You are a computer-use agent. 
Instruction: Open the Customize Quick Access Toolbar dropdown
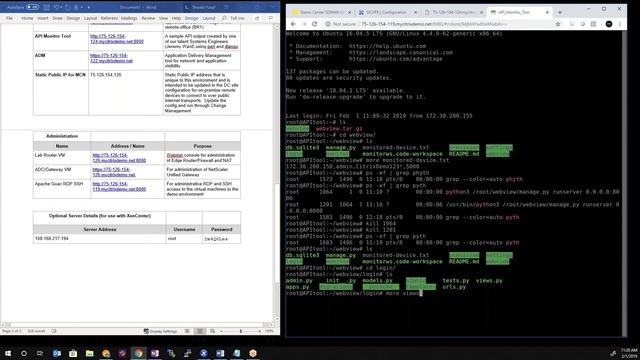click(89, 7)
